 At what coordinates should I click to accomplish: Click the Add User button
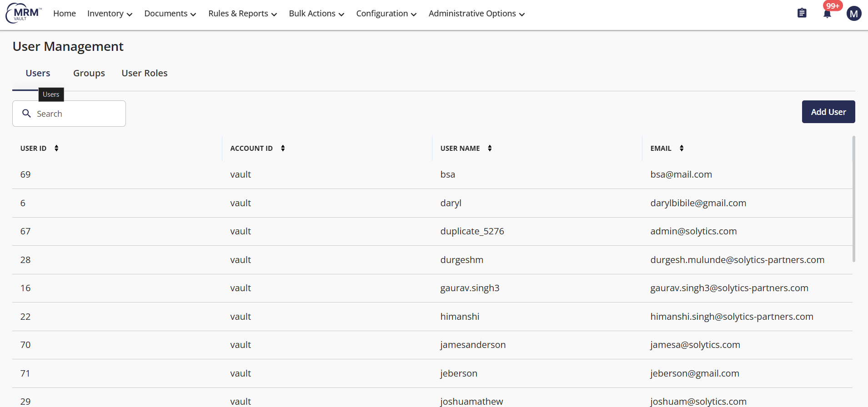828,112
